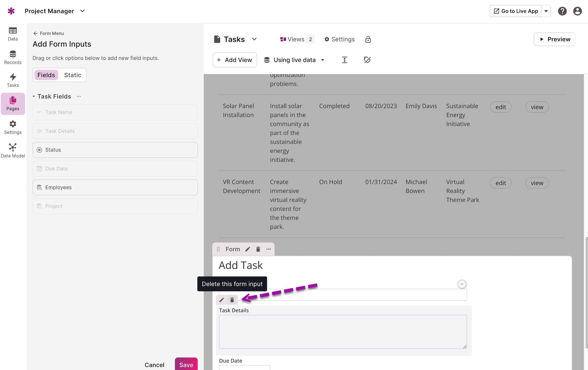The width and height of the screenshot is (588, 370).
Task: Delete the Form element via its trash icon
Action: pyautogui.click(x=258, y=249)
